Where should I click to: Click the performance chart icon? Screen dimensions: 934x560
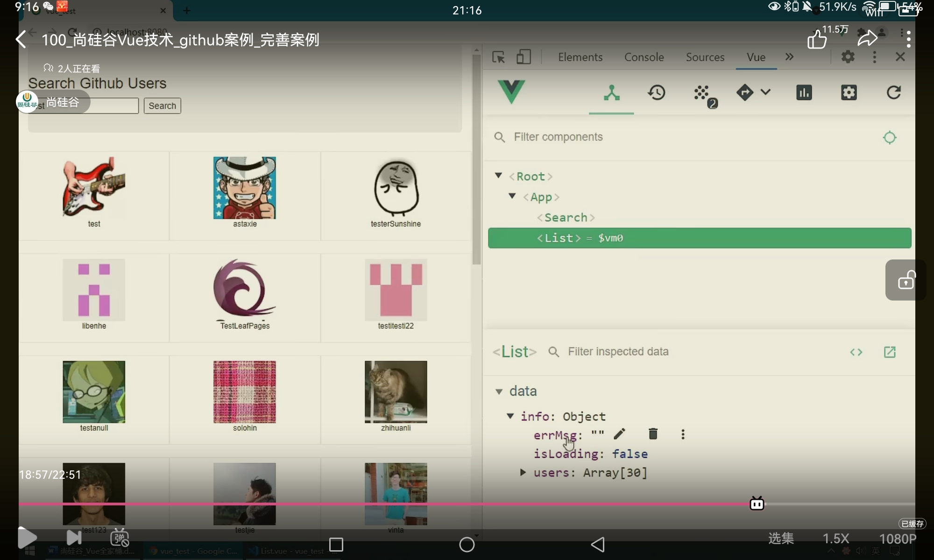tap(804, 92)
